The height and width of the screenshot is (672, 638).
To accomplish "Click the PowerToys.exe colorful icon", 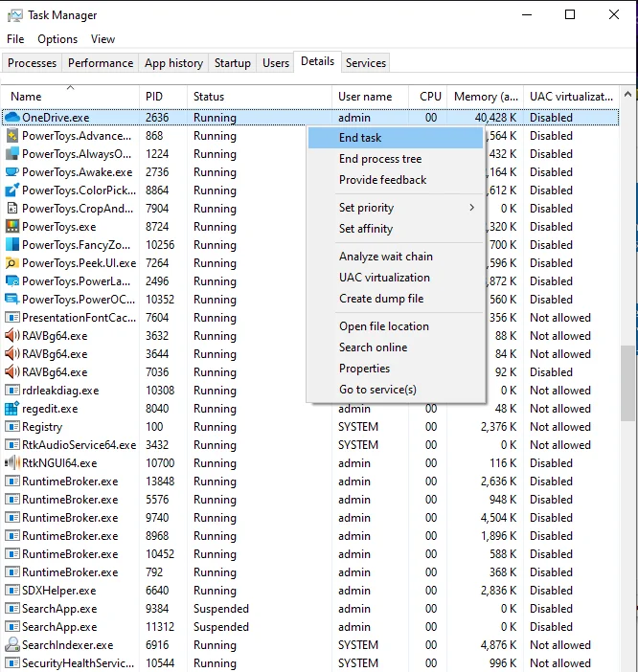I will [x=12, y=226].
